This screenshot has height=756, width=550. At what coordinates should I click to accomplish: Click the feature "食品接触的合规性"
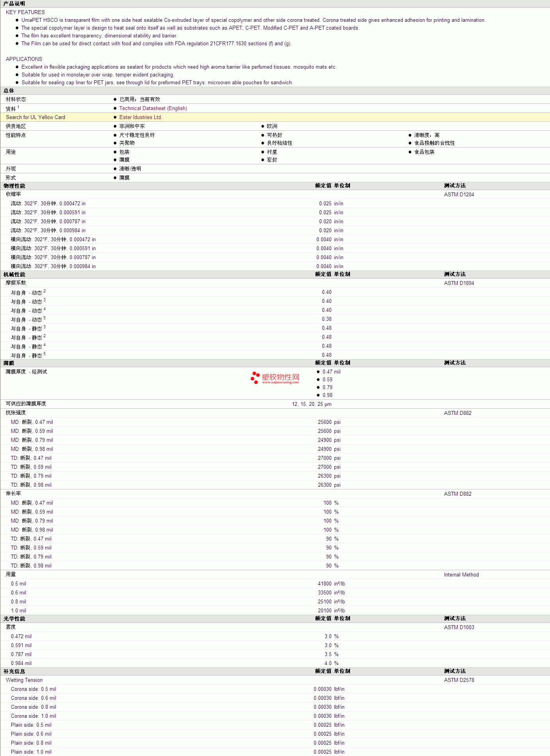tap(435, 143)
